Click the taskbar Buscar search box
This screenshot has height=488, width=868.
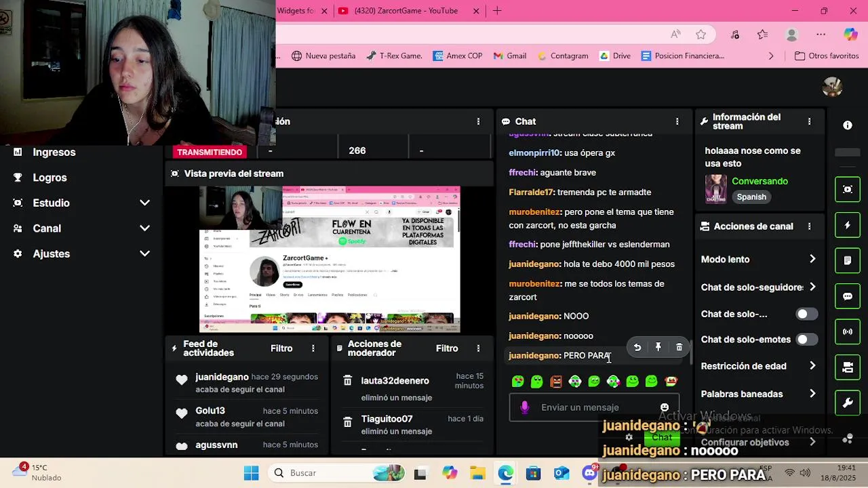[336, 473]
